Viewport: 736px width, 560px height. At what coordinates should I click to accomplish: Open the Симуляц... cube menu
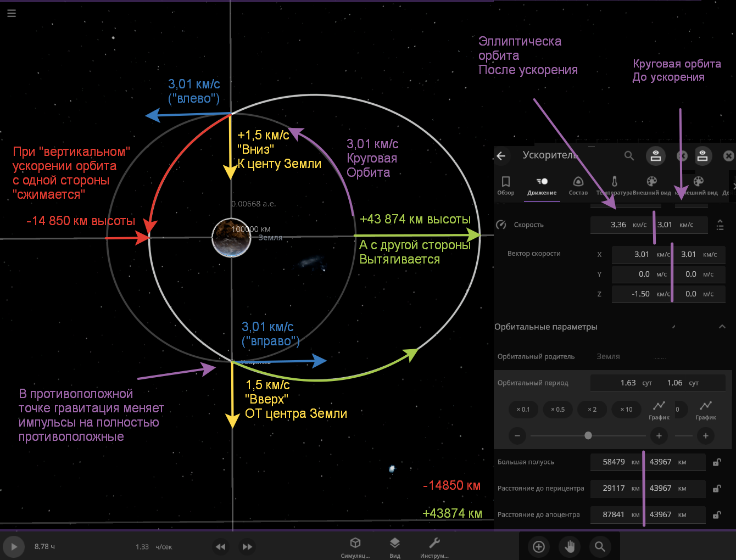[x=355, y=547]
